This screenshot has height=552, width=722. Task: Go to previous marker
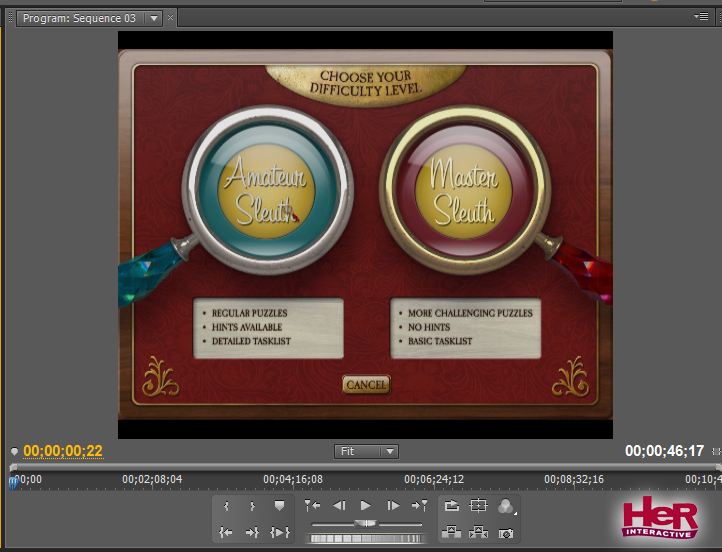tap(312, 506)
